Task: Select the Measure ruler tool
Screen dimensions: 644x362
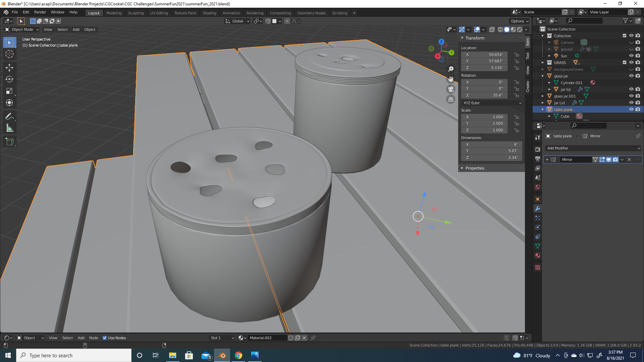Action: click(x=9, y=128)
